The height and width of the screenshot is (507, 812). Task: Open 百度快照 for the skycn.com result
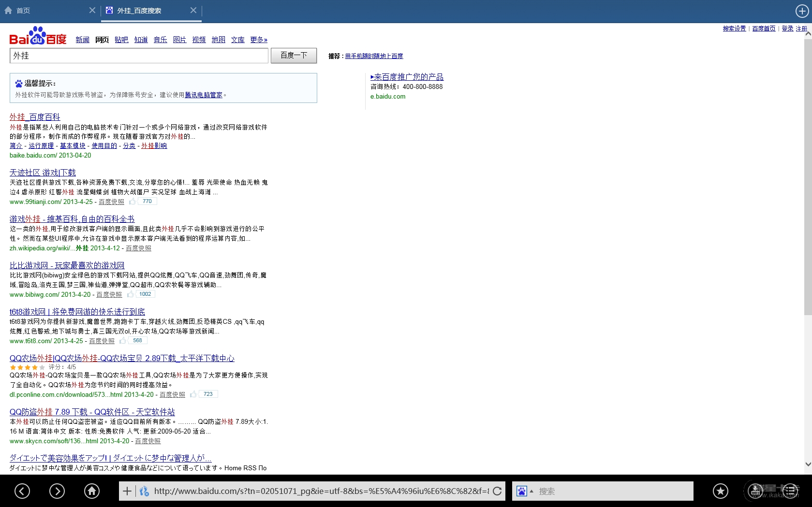pyautogui.click(x=148, y=441)
